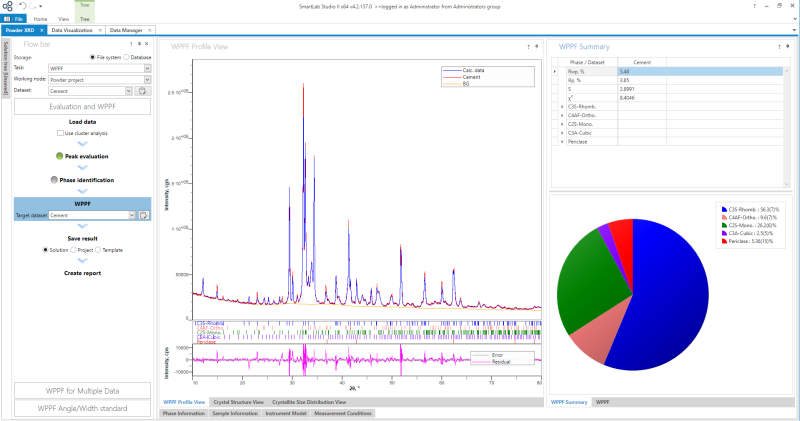Pin the WPPF Summary panel
800x421 pixels.
click(787, 46)
